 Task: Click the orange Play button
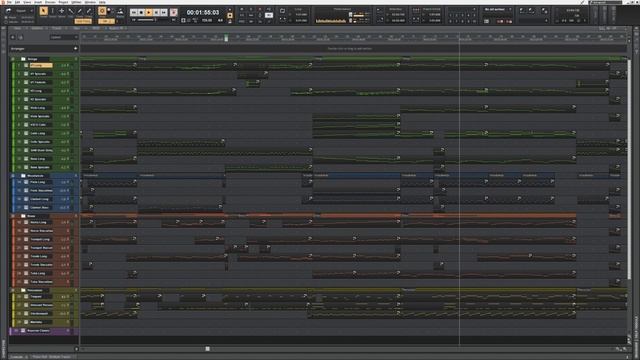[x=149, y=13]
